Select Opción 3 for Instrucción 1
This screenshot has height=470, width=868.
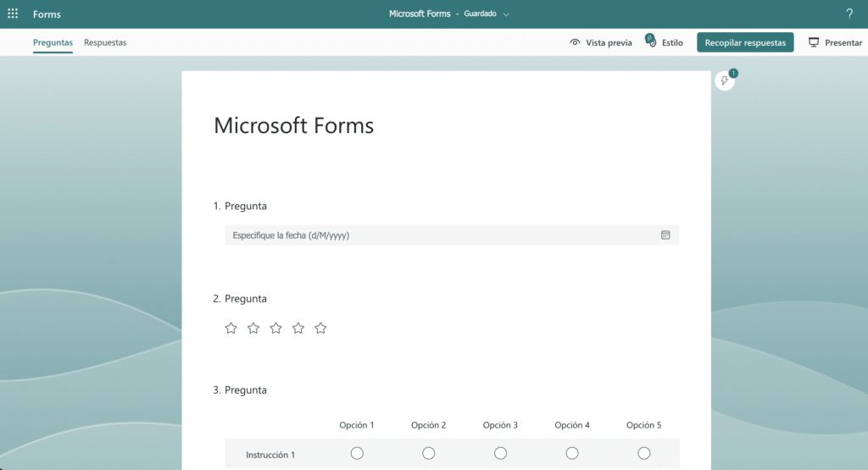[500, 453]
